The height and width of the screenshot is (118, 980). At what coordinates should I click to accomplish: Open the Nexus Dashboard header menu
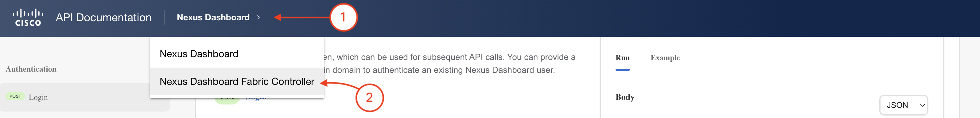[x=213, y=18]
